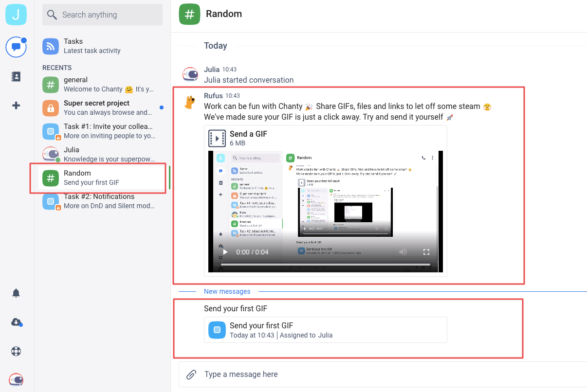Screen dimensions: 587x392
Task: Click the Search anything field
Action: coord(102,15)
